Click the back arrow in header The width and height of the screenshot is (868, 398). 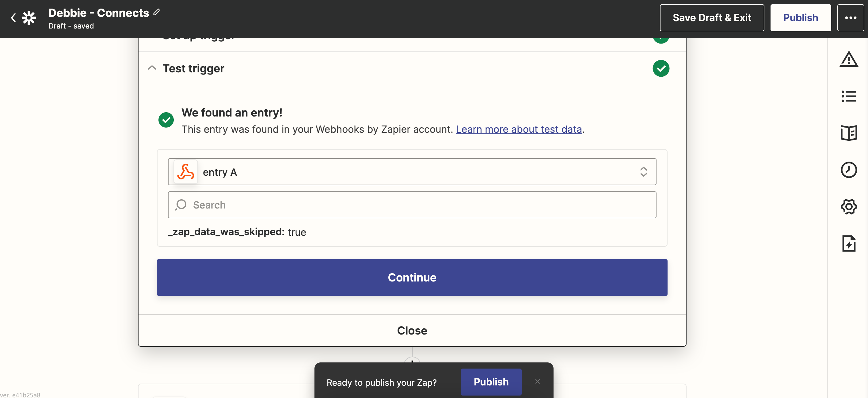pos(13,18)
